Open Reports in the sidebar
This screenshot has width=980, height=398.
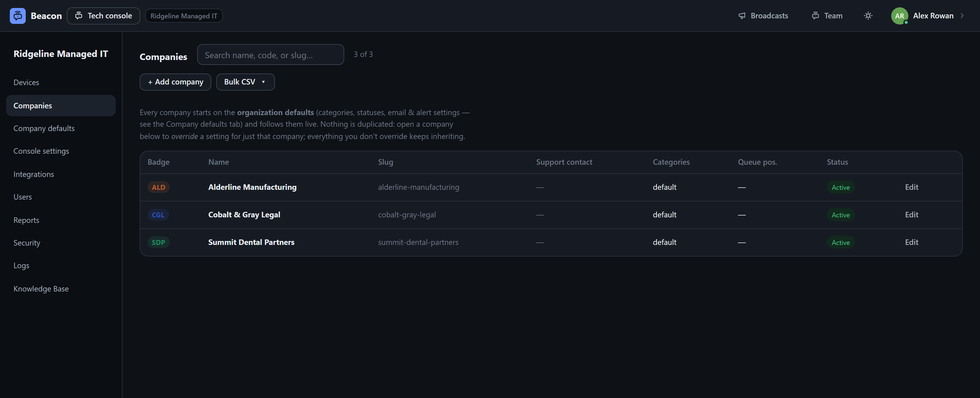[x=61, y=220]
